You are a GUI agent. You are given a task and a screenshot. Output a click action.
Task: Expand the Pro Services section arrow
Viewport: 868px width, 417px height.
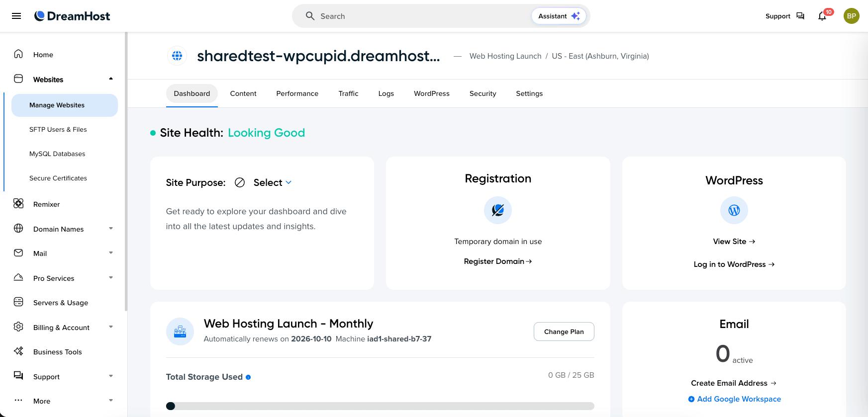click(111, 278)
